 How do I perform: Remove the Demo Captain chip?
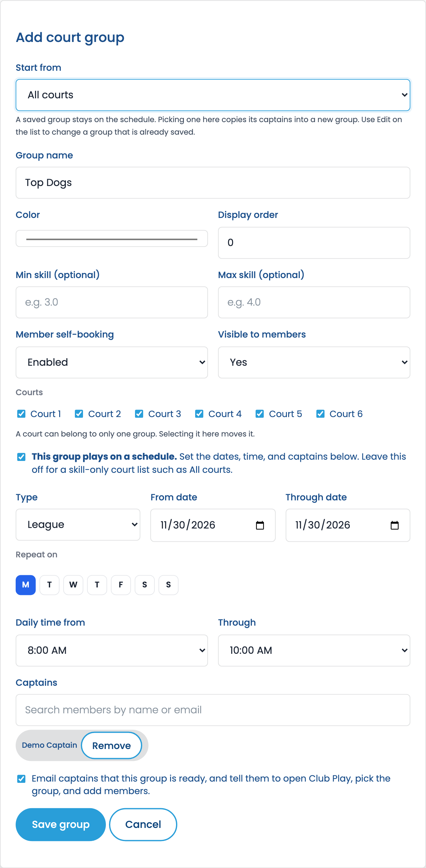[x=112, y=746]
